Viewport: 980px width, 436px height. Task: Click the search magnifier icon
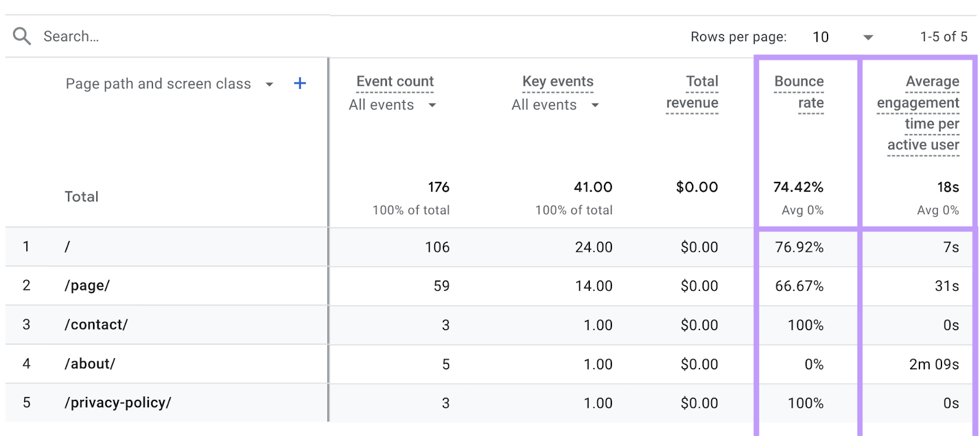coord(22,36)
